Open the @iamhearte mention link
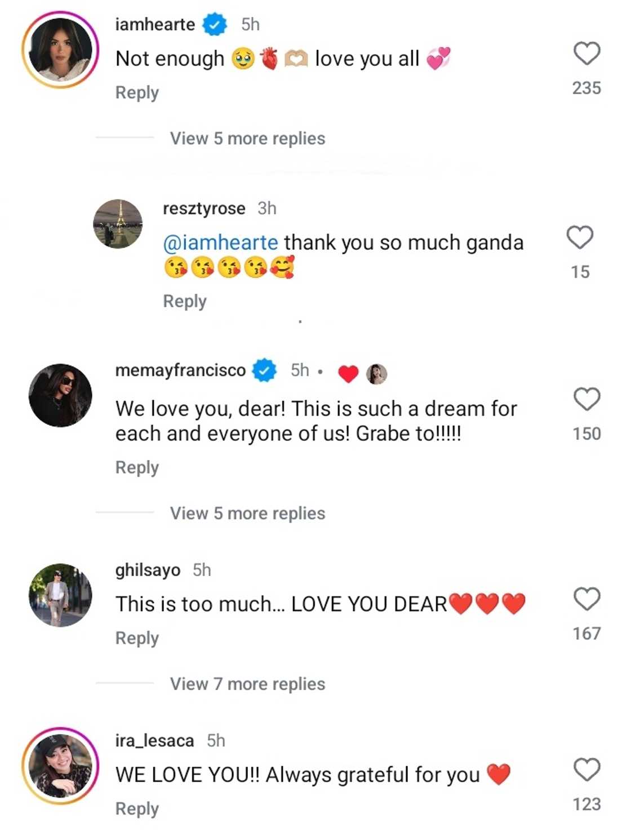The height and width of the screenshot is (840, 631). tap(220, 243)
